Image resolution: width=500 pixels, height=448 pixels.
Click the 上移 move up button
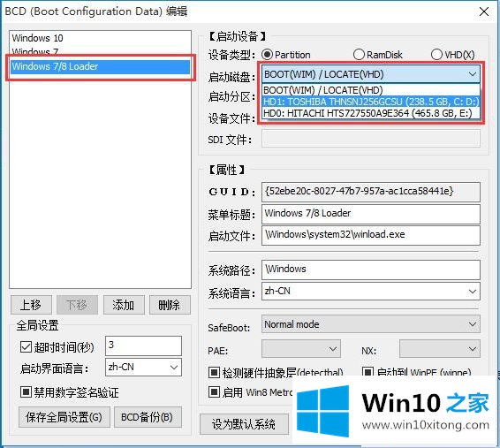31,305
